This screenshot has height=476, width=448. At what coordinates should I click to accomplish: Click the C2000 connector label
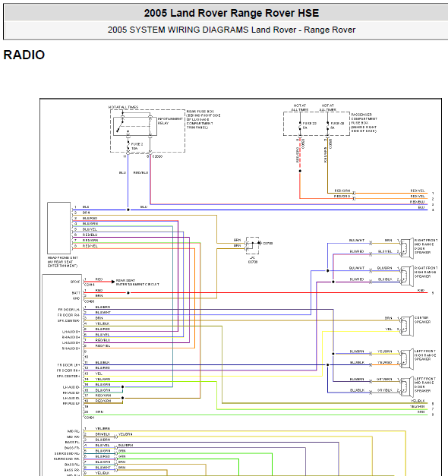(x=157, y=156)
